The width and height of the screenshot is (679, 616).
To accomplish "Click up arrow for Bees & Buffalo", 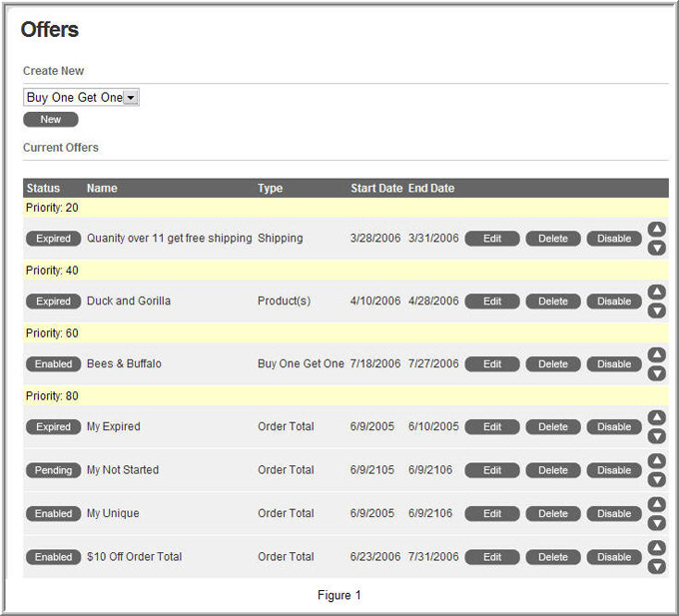I will click(x=656, y=354).
